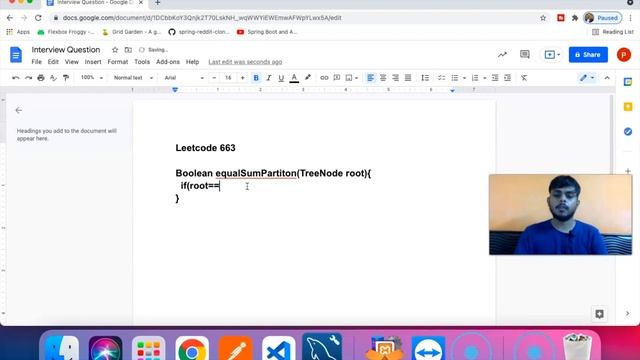Expand the Insert image dropdown arrow
640x360 pixels.
click(x=356, y=78)
